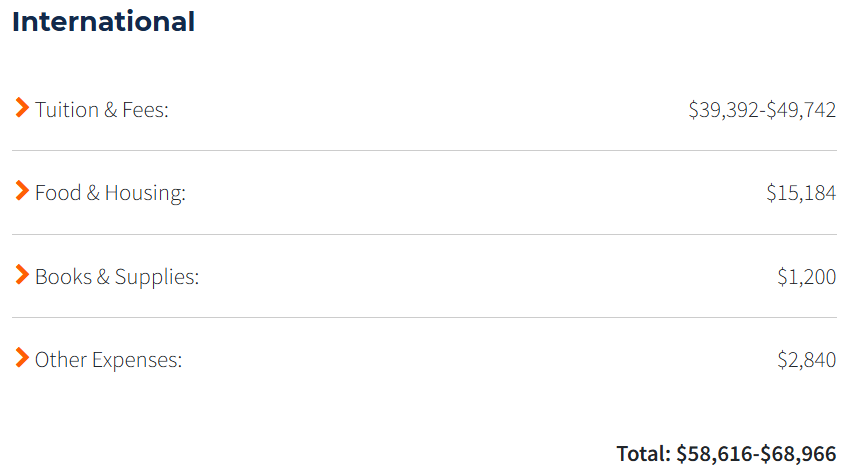The width and height of the screenshot is (856, 470).
Task: Expand the Other Expenses chevron
Action: [22, 358]
